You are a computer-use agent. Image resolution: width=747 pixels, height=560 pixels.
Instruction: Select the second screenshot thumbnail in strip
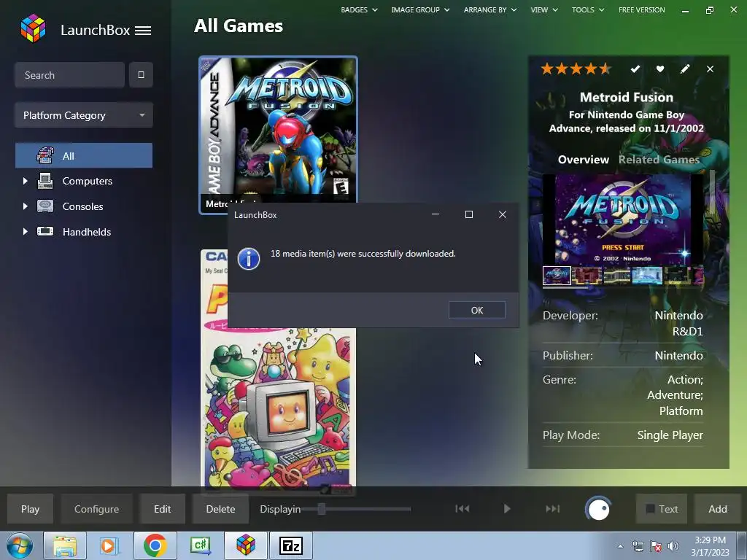(x=587, y=276)
